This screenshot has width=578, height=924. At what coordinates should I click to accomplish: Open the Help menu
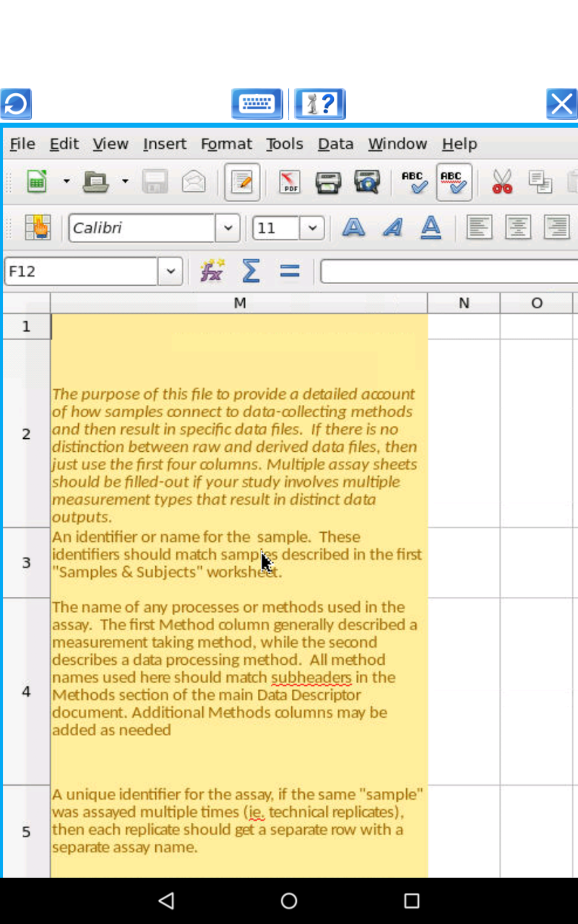pyautogui.click(x=459, y=144)
